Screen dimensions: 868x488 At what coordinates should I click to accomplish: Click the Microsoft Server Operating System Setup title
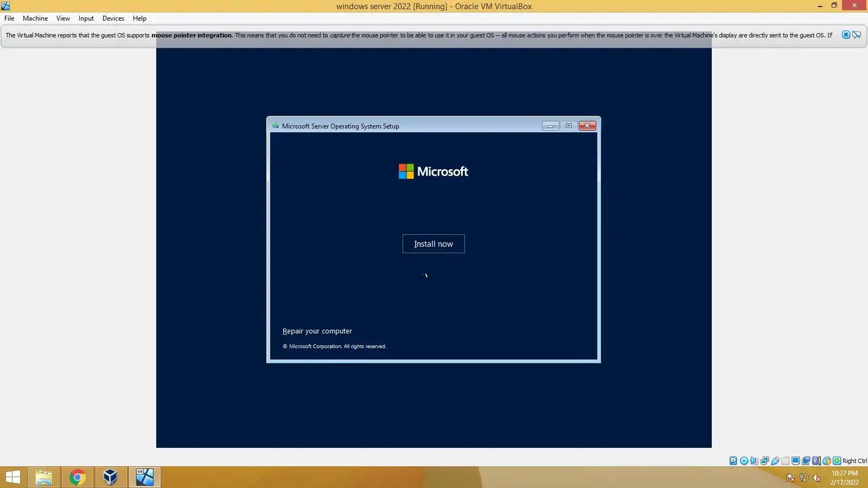click(341, 126)
